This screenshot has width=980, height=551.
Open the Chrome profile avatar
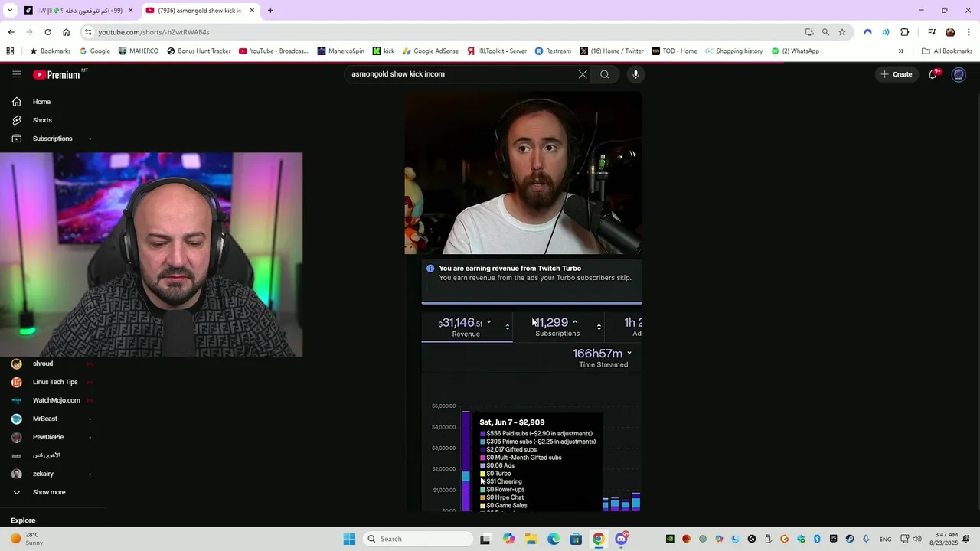coord(950,32)
